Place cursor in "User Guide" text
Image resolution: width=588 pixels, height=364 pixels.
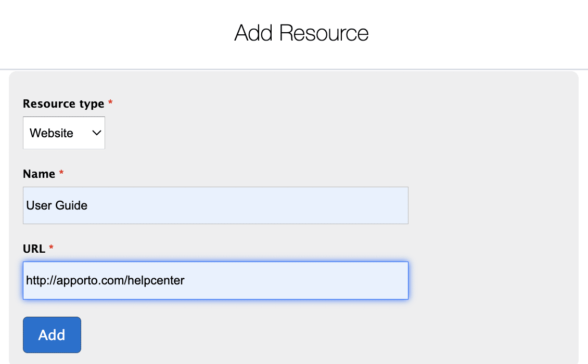(x=57, y=205)
